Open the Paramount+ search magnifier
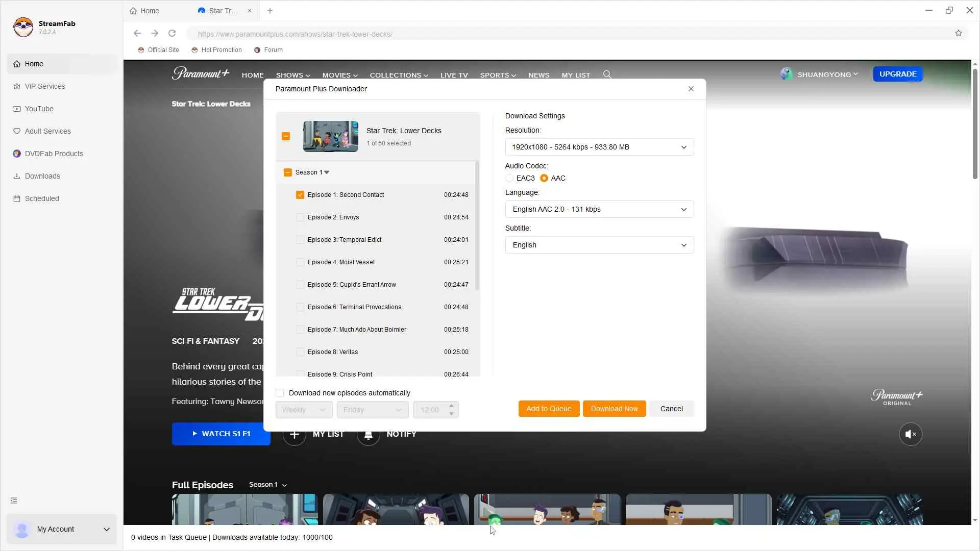This screenshot has height=551, width=980. coord(607,74)
